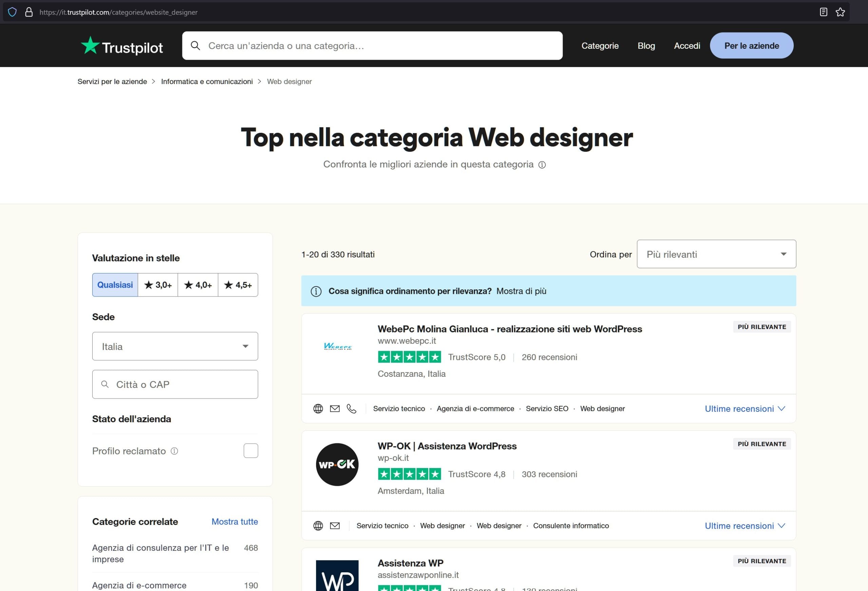
Task: Click Mostra tutte related categories link
Action: click(x=235, y=522)
